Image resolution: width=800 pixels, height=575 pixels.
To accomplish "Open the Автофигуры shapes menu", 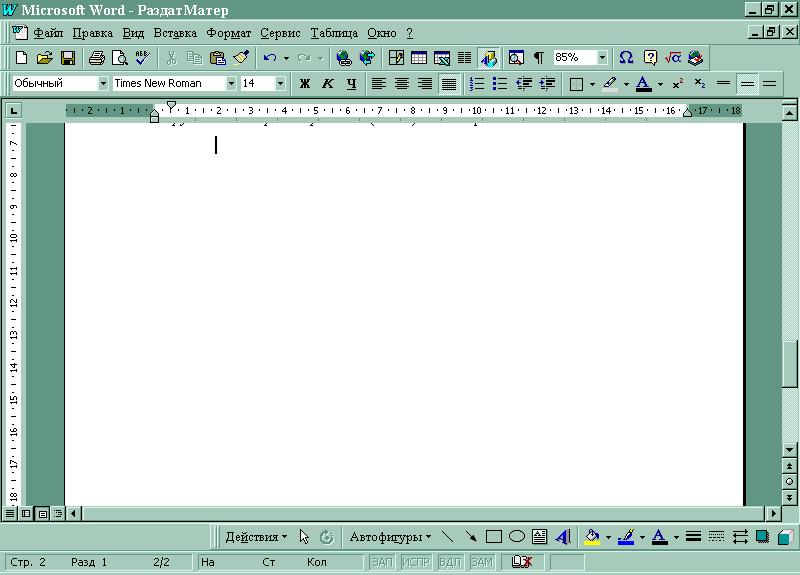I will pos(390,537).
